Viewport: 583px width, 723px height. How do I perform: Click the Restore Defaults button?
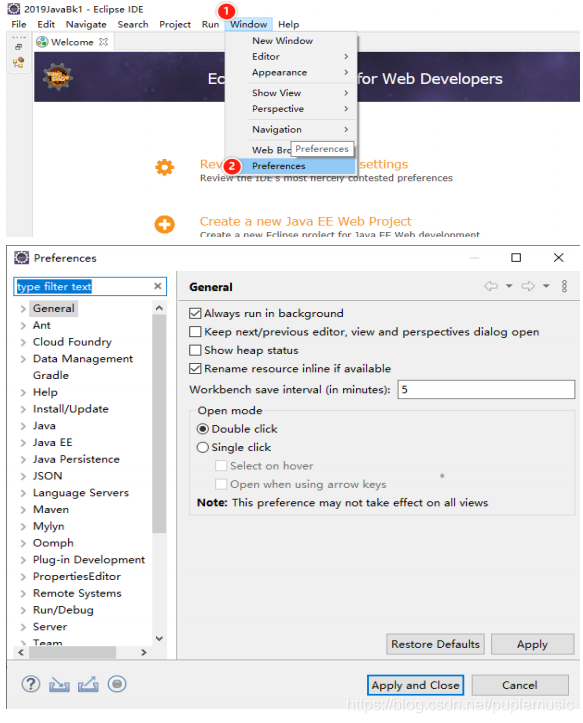[x=435, y=644]
